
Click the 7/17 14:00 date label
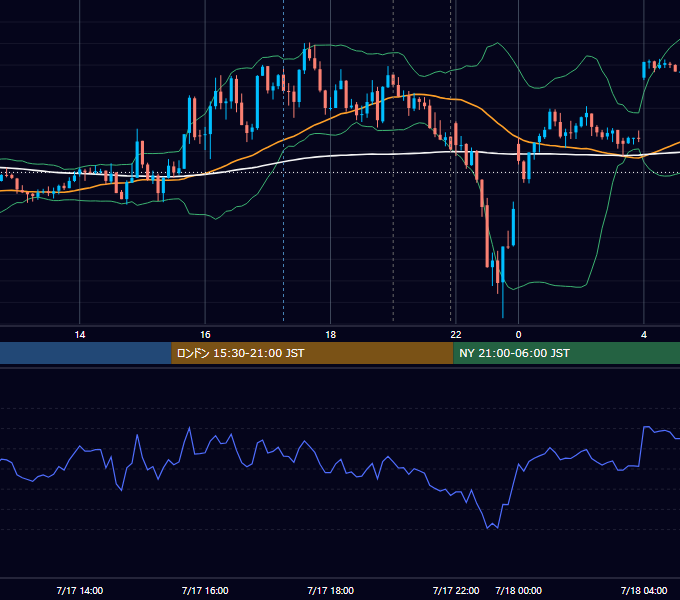tap(80, 590)
